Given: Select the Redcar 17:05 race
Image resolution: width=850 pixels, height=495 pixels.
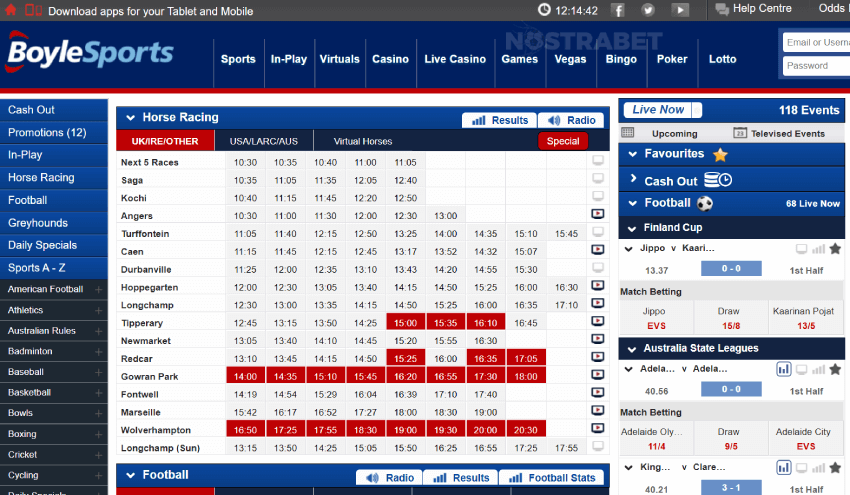Looking at the screenshot, I should tap(526, 358).
